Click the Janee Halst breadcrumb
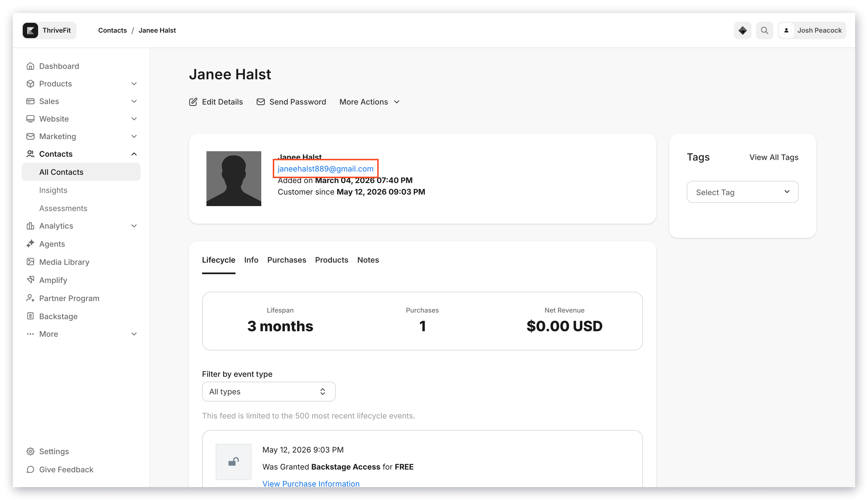 coord(157,30)
